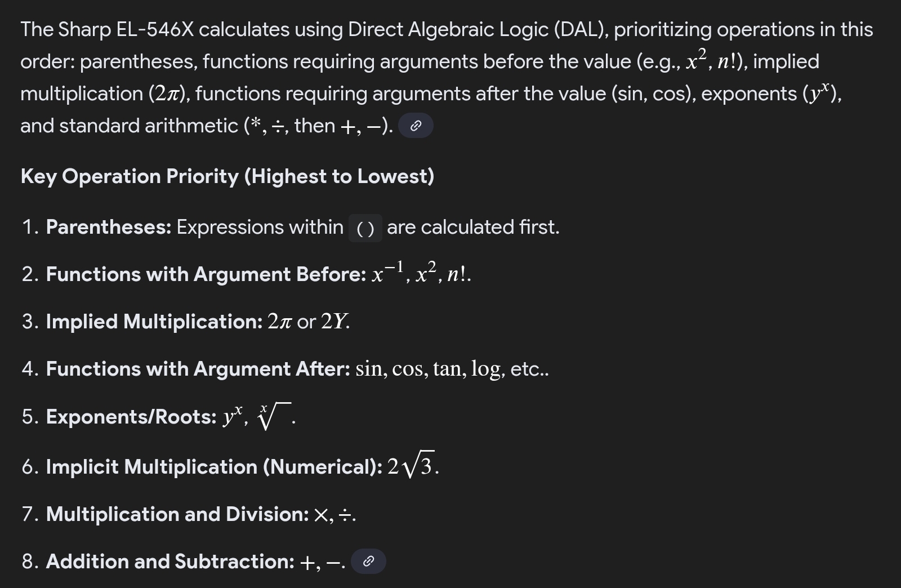901x588 pixels.
Task: Select the Functions with Argument Before label
Action: (206, 274)
